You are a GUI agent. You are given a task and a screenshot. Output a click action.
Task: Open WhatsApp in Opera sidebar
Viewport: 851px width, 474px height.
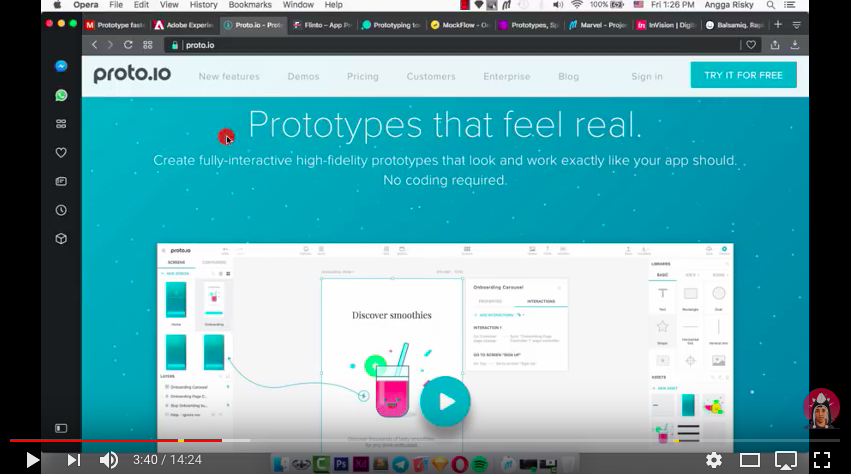point(61,96)
